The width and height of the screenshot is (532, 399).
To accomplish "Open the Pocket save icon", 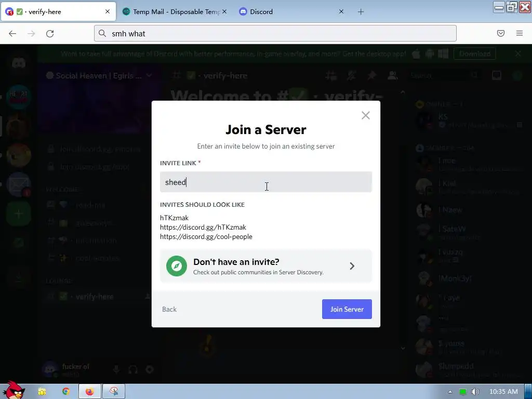I will coord(500,33).
